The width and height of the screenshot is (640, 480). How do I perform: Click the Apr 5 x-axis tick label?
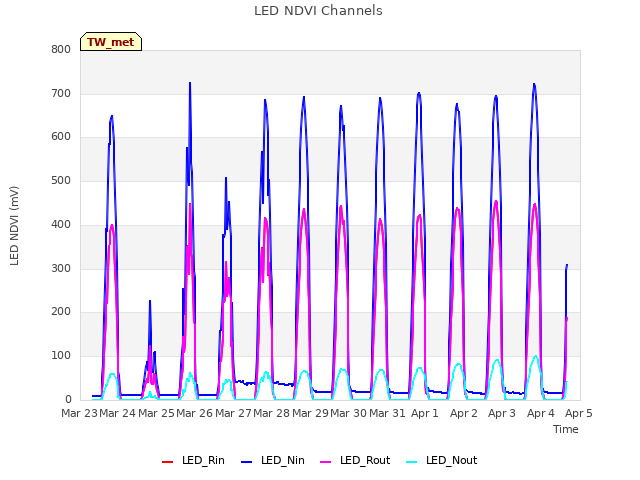(579, 413)
